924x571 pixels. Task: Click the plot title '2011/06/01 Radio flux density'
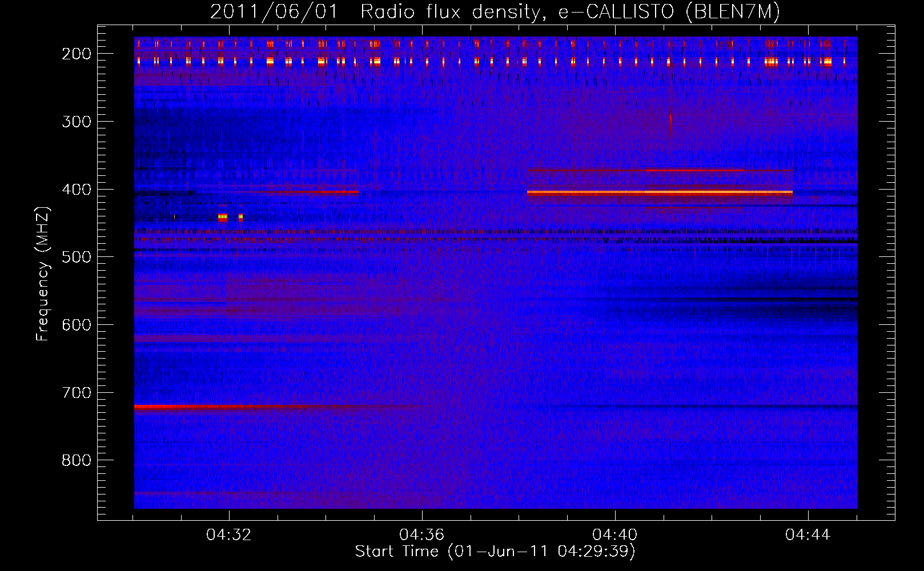point(495,11)
